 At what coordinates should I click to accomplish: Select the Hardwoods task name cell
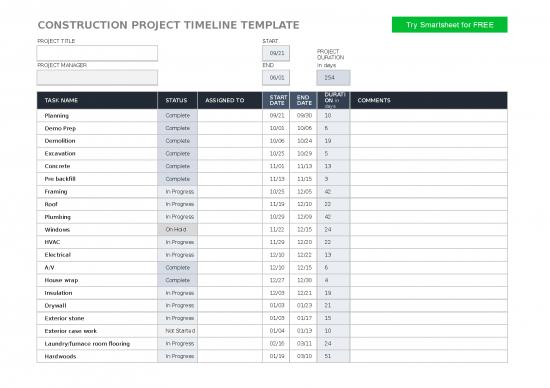click(97, 356)
